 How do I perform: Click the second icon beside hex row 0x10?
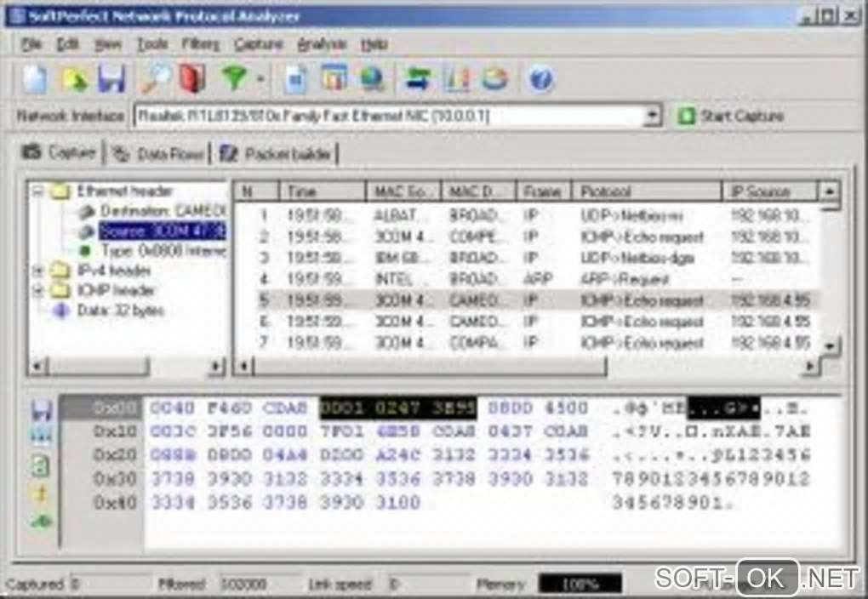pos(42,436)
